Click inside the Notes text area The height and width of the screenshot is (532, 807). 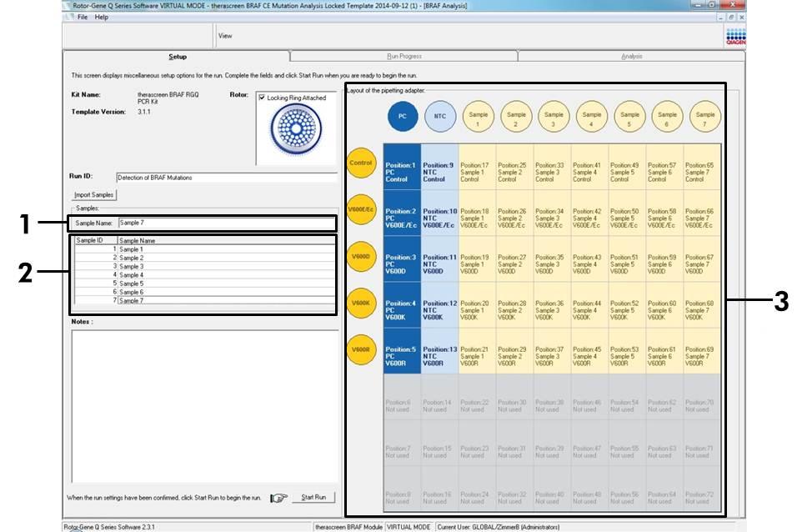pyautogui.click(x=205, y=406)
